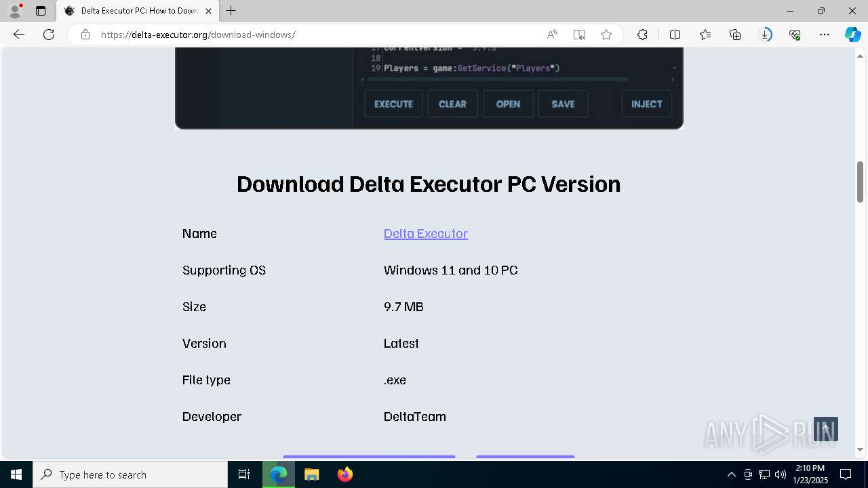Click the 'Supporting OS' label
Screen dimensions: 868x488
pyautogui.click(x=224, y=270)
